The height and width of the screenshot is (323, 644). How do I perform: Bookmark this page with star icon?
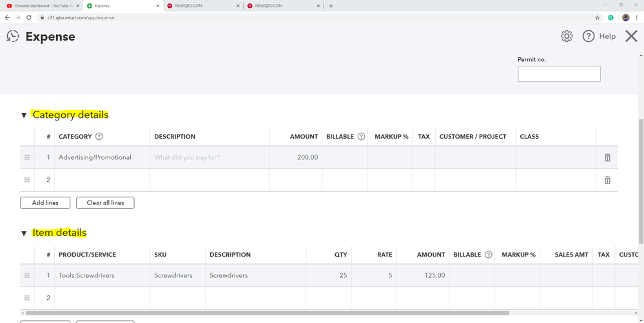[x=597, y=17]
